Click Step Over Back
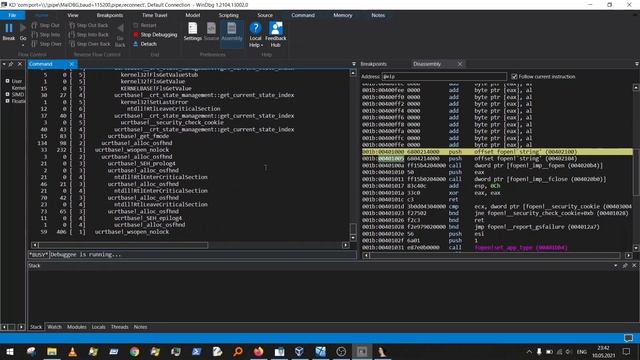The height and width of the screenshot is (360, 640). (90, 44)
